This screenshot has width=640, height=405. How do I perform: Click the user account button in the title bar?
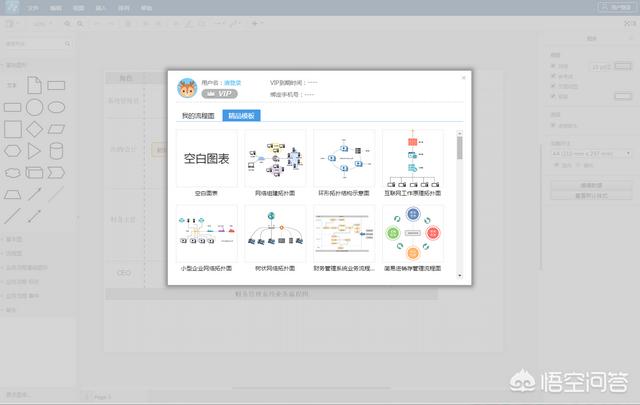pos(616,7)
